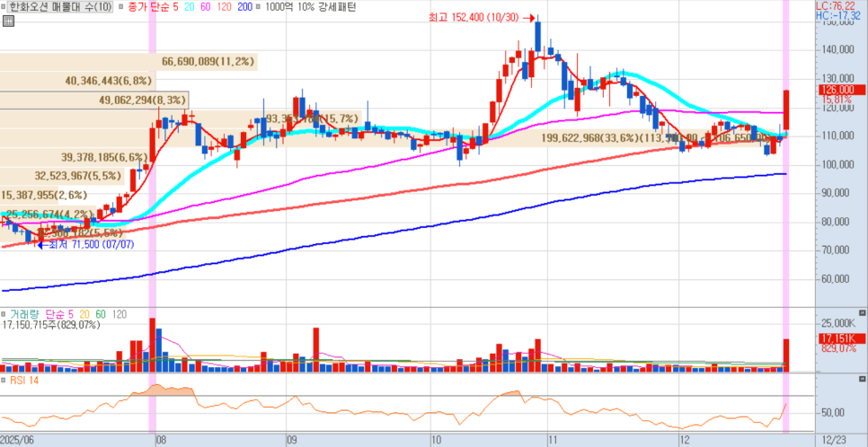Click the volume panel corner button
Screen dimensions: 868x447
click(863, 312)
